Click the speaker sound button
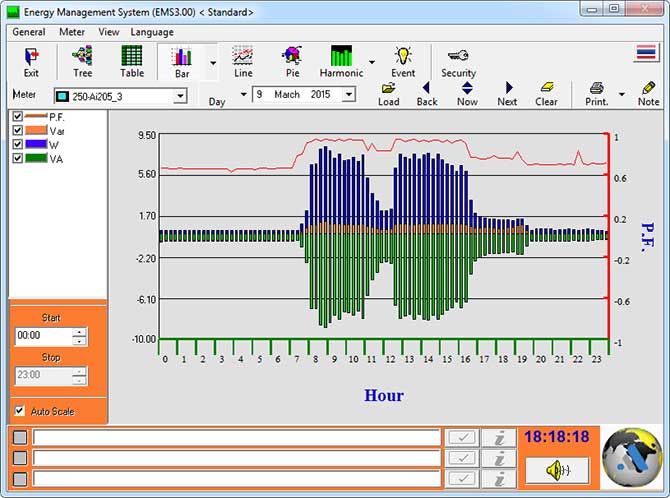The width and height of the screenshot is (670, 498). 557,470
